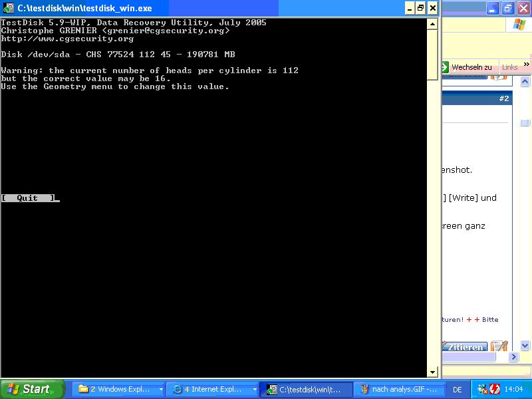
Task: Expand the Internet Explorer taskbar group arrow
Action: pos(255,390)
